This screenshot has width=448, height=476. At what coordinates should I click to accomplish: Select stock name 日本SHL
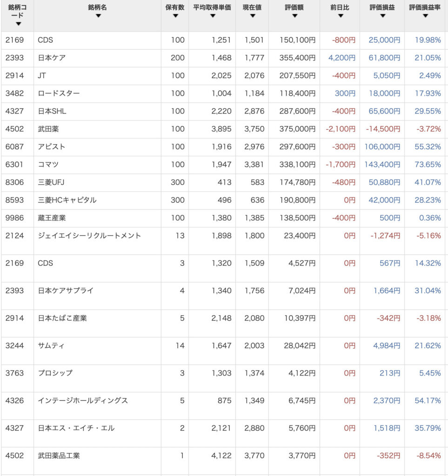click(52, 111)
